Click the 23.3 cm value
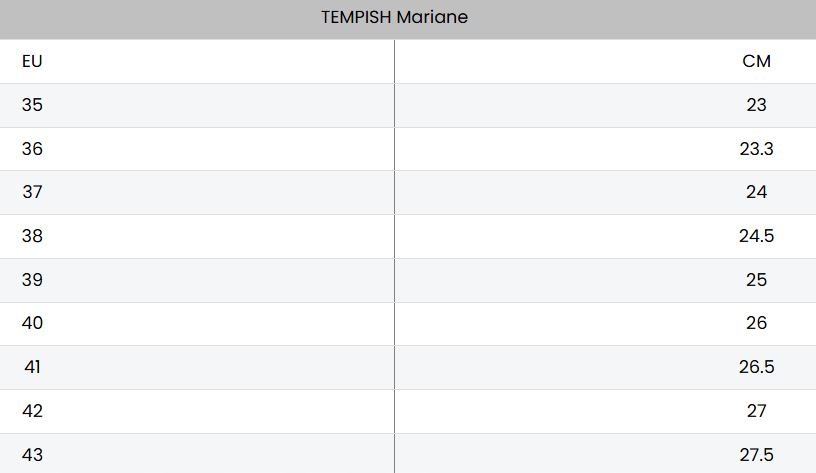 [x=756, y=149]
